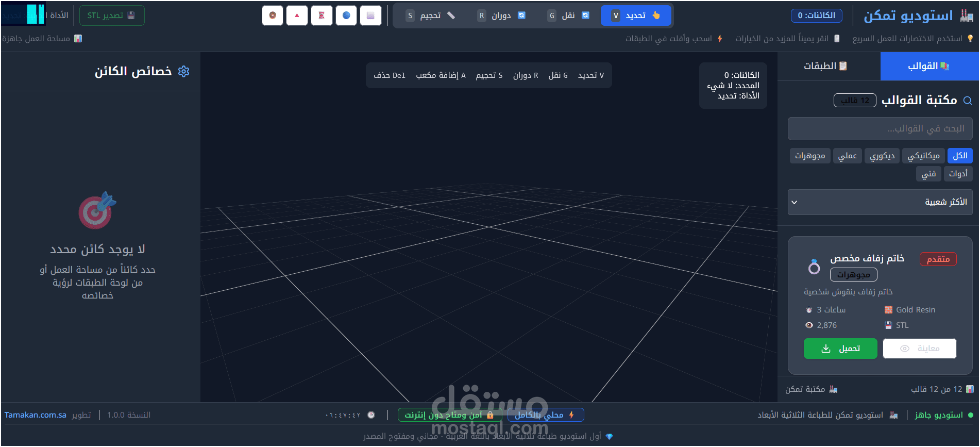
Task: Click the النسخة 1.0.0 version text
Action: 129,415
